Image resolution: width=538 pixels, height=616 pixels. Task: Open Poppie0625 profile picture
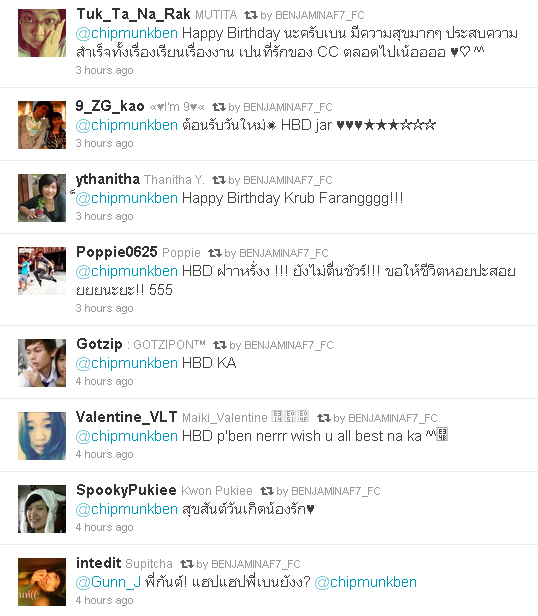click(42, 271)
